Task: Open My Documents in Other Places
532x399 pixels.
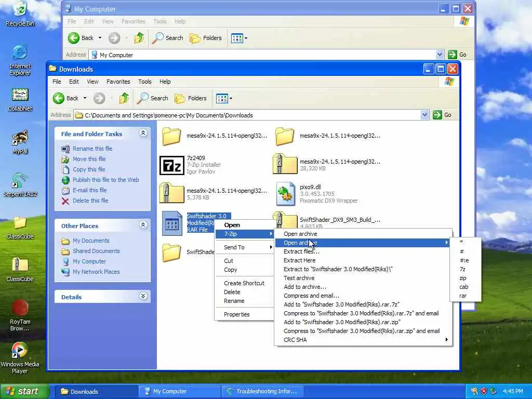Action: (x=90, y=241)
